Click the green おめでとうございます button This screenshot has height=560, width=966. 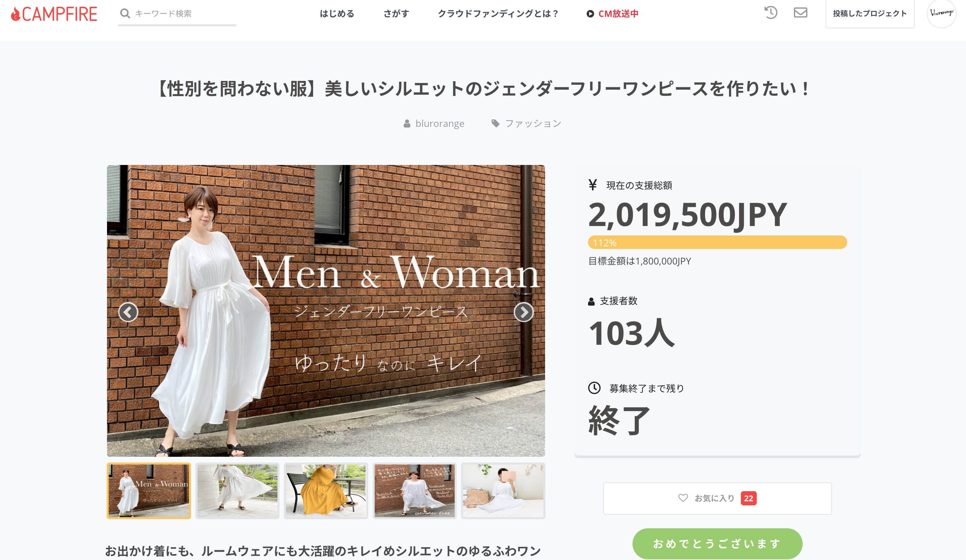717,543
